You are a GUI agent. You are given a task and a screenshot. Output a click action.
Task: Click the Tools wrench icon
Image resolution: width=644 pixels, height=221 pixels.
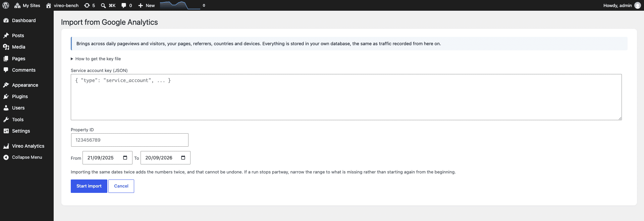click(6, 120)
